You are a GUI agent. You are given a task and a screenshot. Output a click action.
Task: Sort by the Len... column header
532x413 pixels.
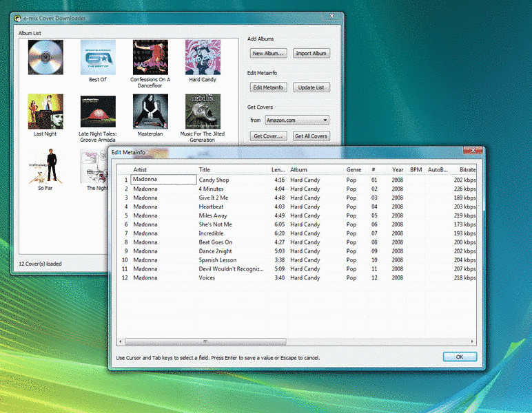[x=278, y=169]
